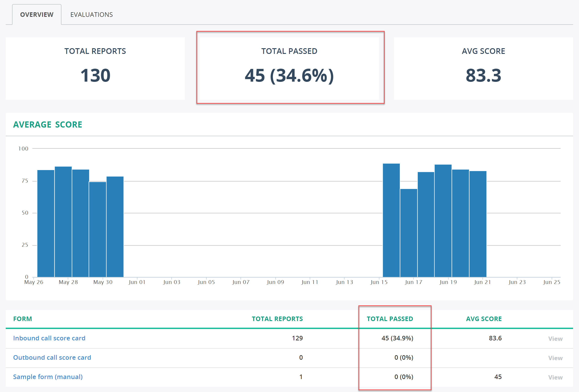Click the Outbound row total reports 0
This screenshot has width=579, height=392.
pyautogui.click(x=301, y=357)
